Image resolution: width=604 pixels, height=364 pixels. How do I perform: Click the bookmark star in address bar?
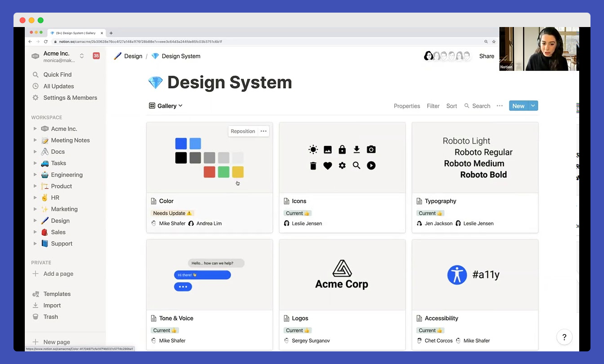click(494, 41)
